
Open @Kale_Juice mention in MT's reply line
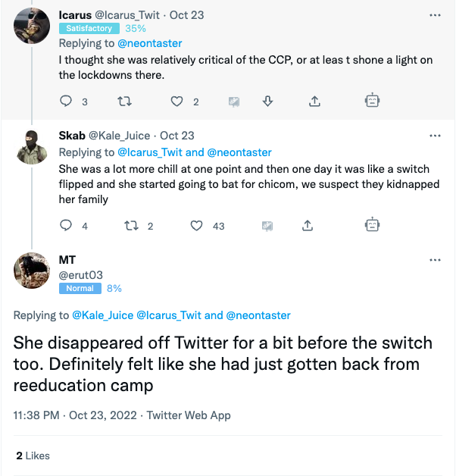click(x=102, y=315)
